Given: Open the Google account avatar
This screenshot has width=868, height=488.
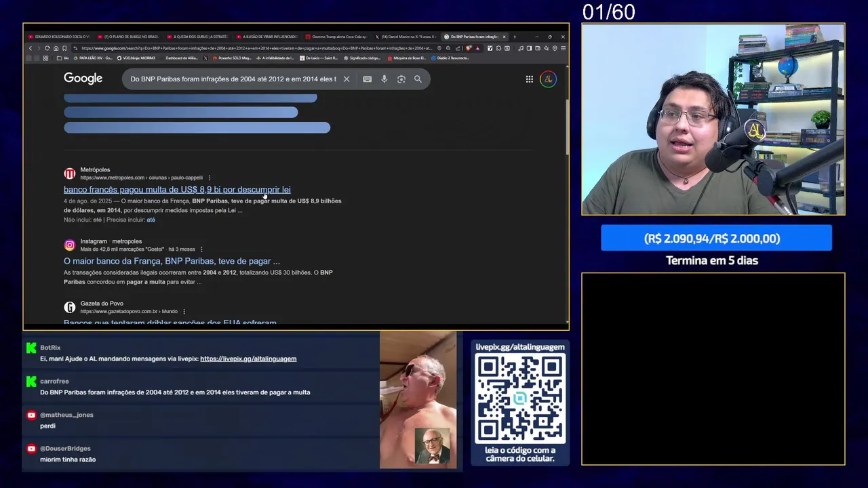Looking at the screenshot, I should [548, 79].
